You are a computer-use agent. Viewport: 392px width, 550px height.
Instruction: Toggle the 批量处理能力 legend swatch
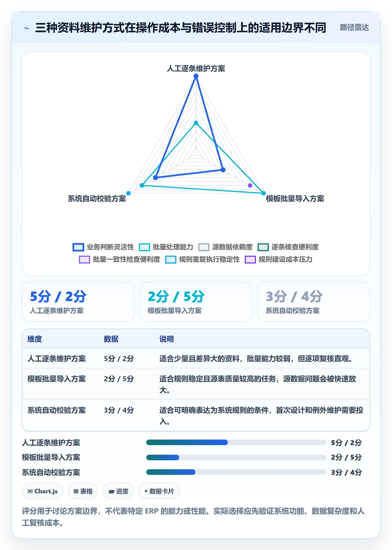point(144,247)
